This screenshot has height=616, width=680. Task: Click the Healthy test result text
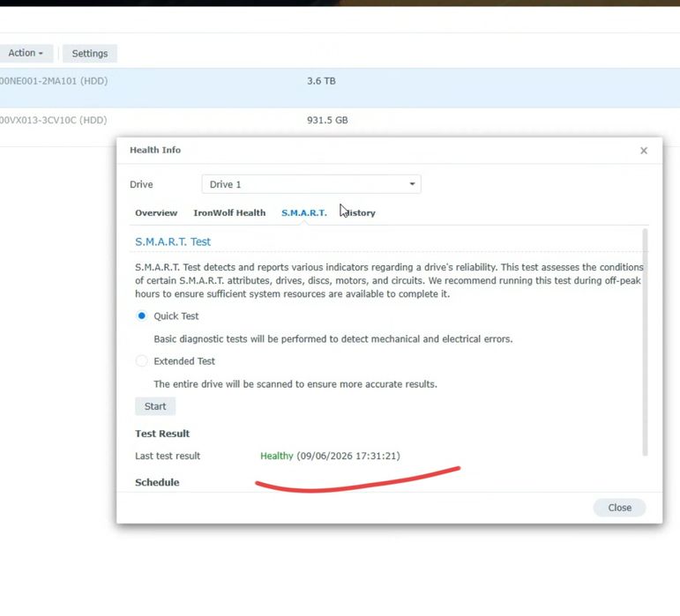pyautogui.click(x=277, y=456)
